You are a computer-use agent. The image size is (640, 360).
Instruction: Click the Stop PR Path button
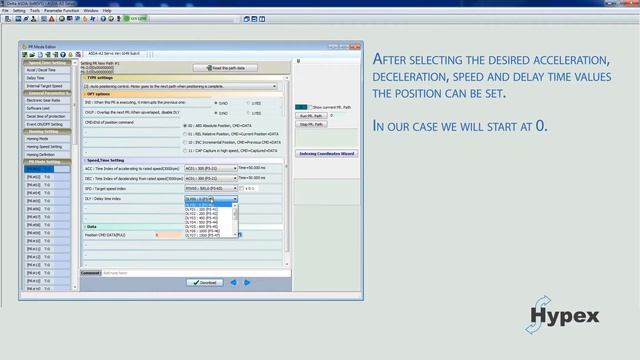coord(311,124)
